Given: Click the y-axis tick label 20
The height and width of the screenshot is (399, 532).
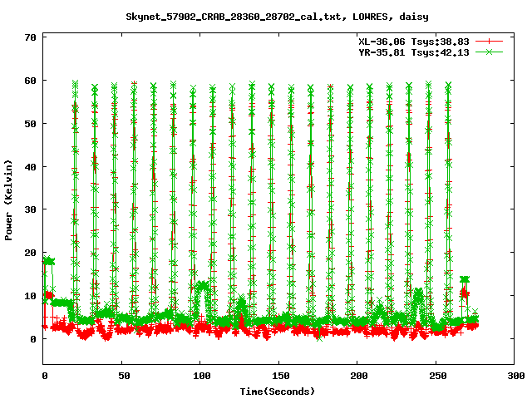Looking at the screenshot, I should (x=30, y=253).
